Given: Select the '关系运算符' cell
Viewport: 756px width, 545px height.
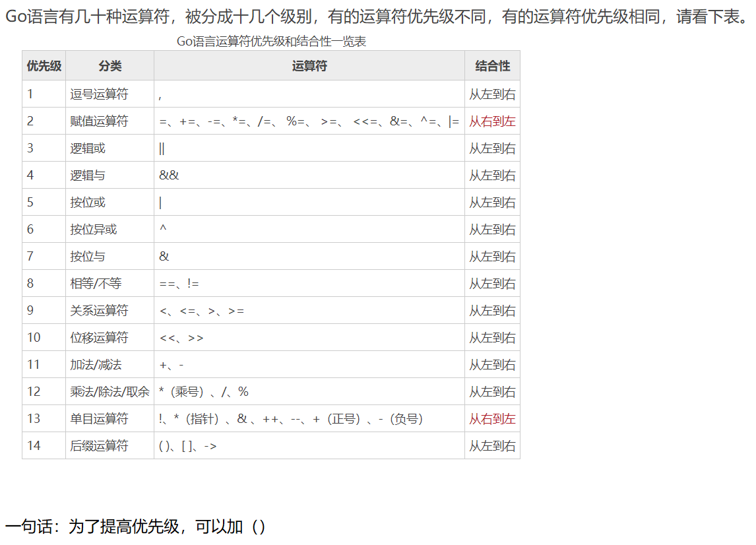Looking at the screenshot, I should click(110, 310).
